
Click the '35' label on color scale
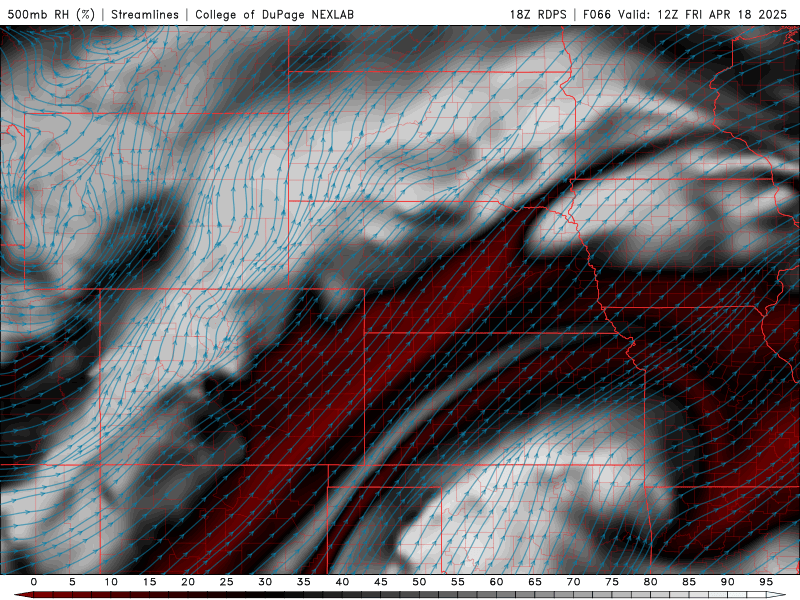tap(304, 582)
